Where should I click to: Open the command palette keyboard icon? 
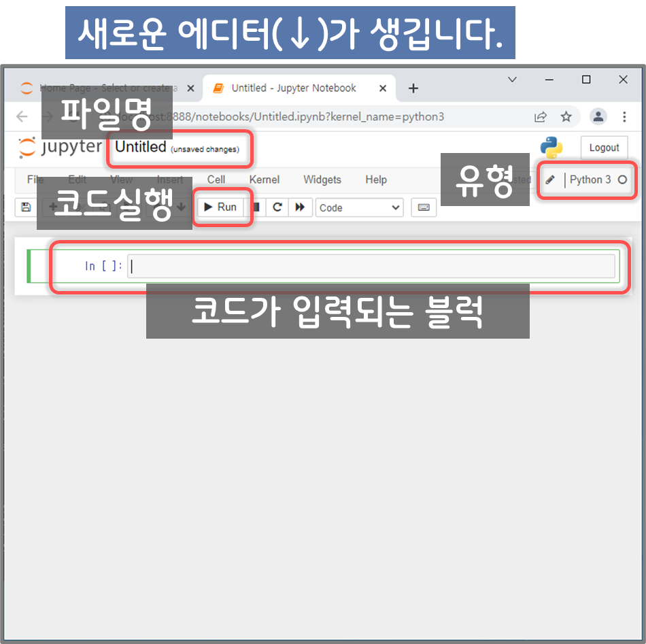[424, 207]
